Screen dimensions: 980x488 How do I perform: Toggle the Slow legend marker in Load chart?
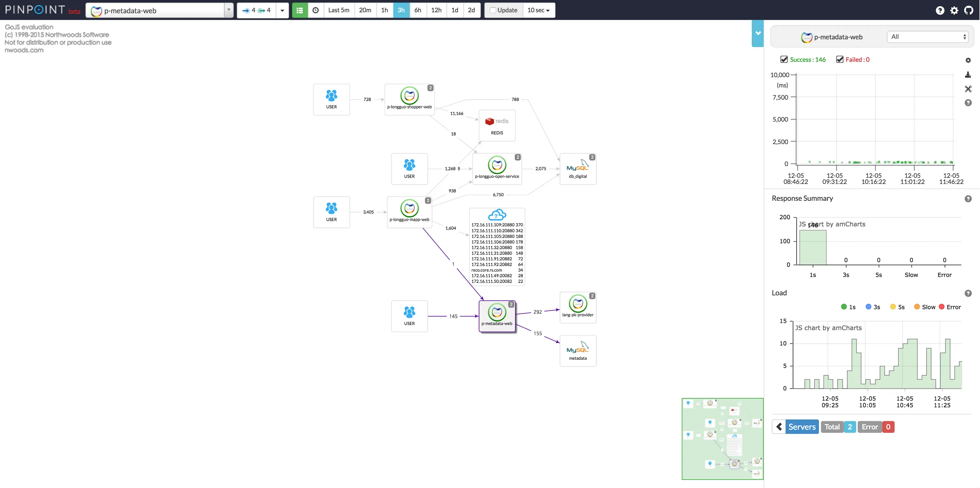[917, 307]
